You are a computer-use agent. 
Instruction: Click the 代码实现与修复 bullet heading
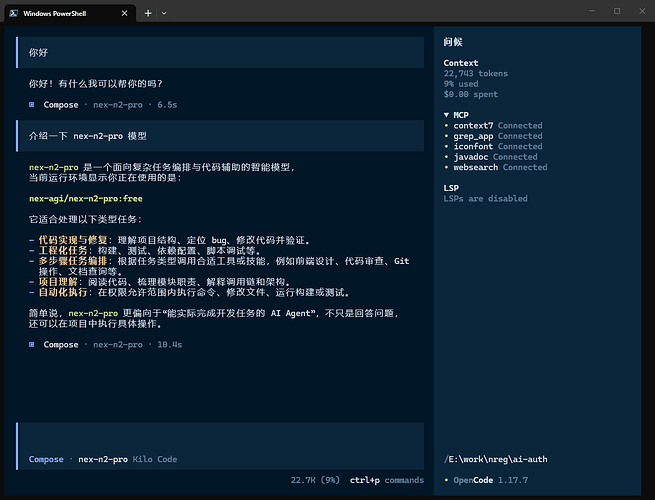[x=73, y=240]
